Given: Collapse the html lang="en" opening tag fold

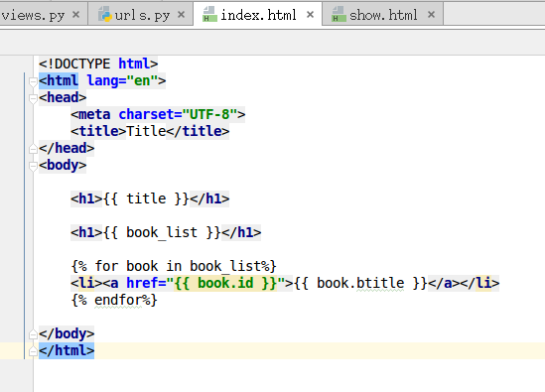Looking at the screenshot, I should (33, 82).
